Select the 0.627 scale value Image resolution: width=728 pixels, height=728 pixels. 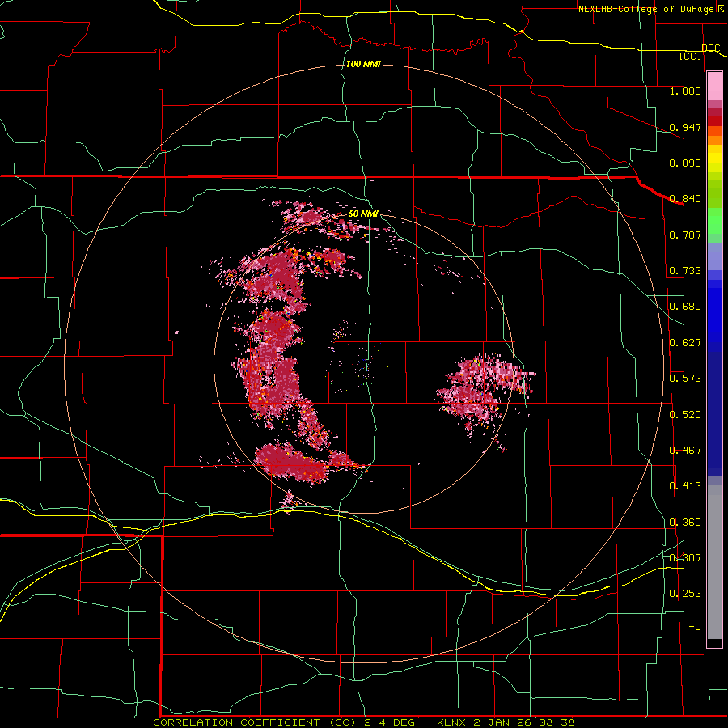(x=685, y=343)
